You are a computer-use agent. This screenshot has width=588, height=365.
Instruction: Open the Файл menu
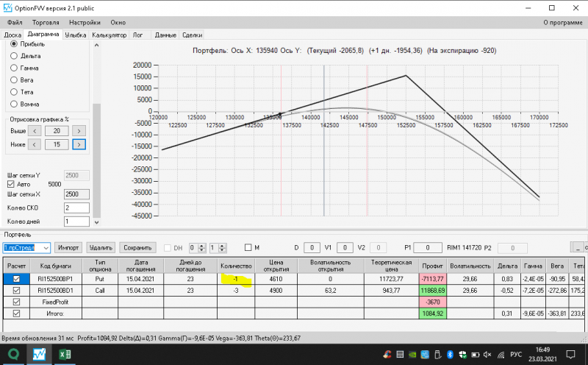(x=15, y=23)
